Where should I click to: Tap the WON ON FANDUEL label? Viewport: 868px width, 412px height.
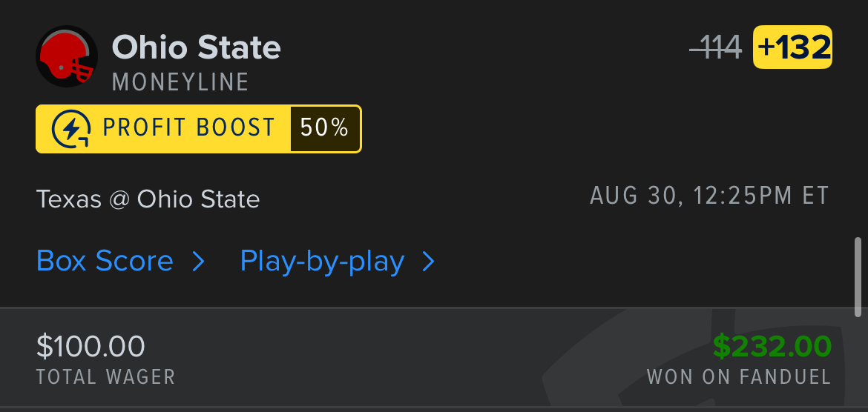tap(739, 376)
